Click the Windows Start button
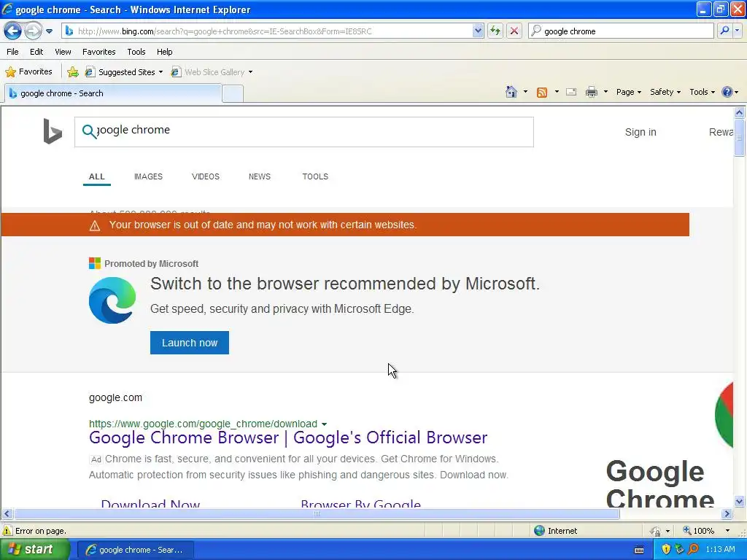 coord(34,550)
